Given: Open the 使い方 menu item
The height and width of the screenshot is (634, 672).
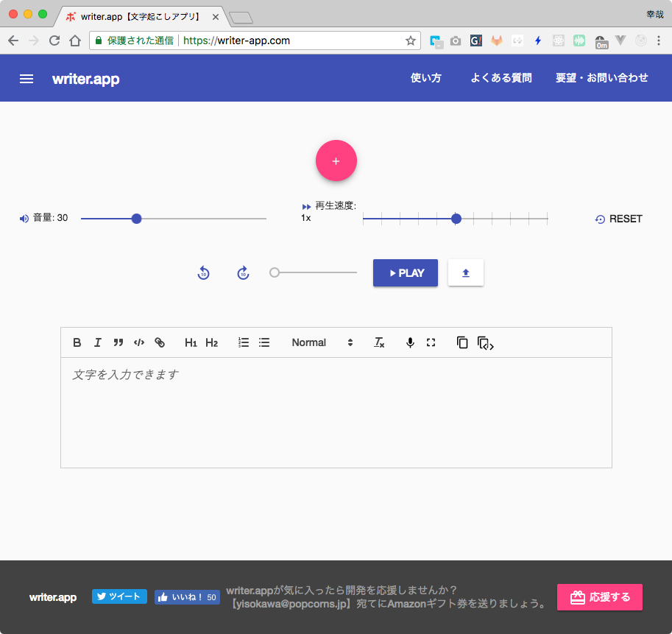Looking at the screenshot, I should point(425,77).
